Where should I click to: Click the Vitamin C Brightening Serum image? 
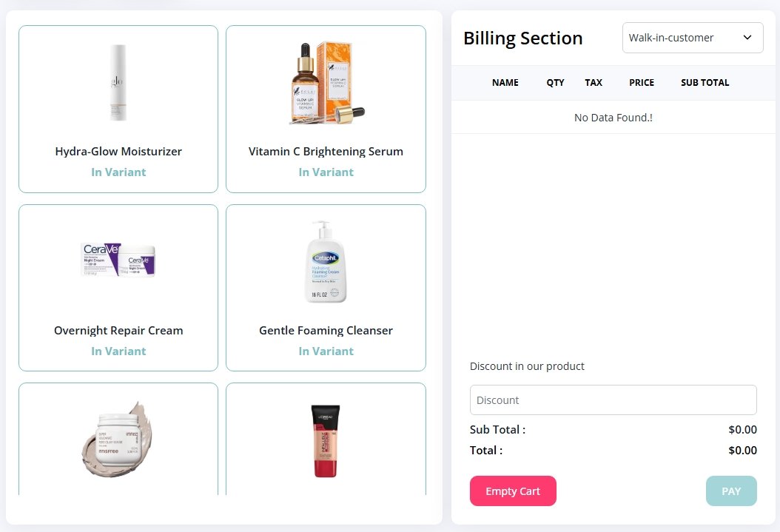(x=326, y=83)
